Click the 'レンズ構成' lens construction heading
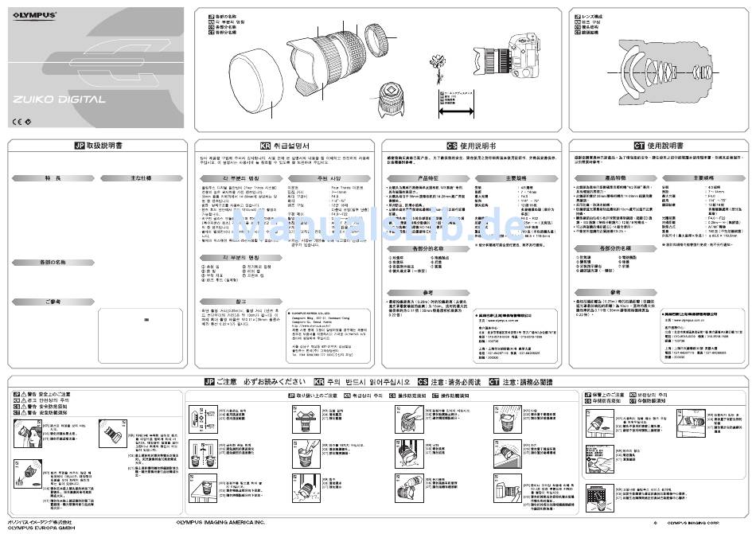This screenshot has width=756, height=534. [x=588, y=17]
